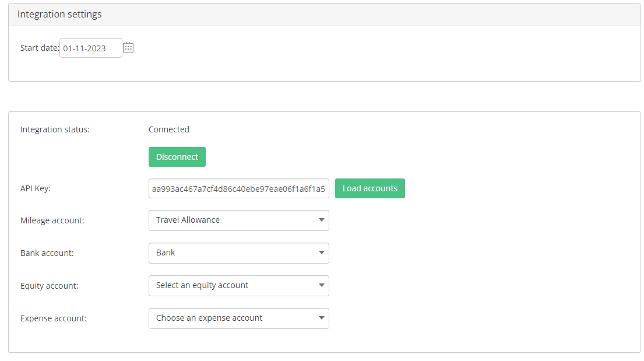Open the Bank account dropdown
The width and height of the screenshot is (644, 361).
[x=238, y=253]
